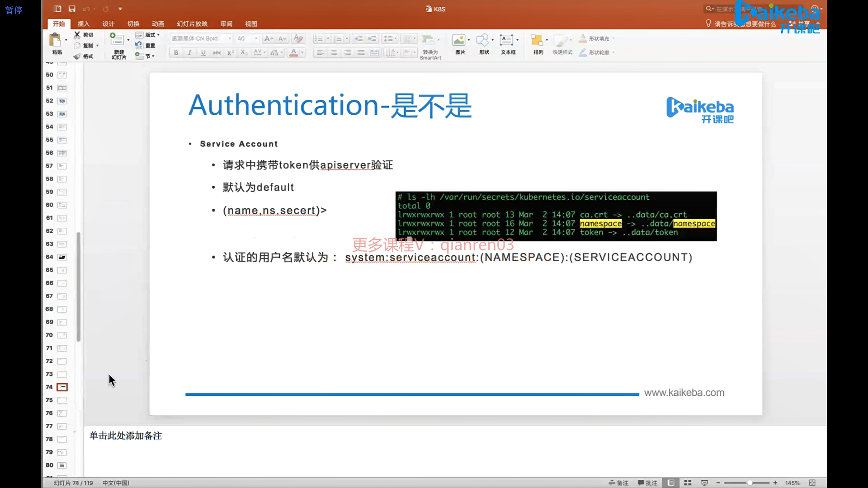
Task: Click the Paste (粘贴) icon
Action: pyautogui.click(x=55, y=40)
